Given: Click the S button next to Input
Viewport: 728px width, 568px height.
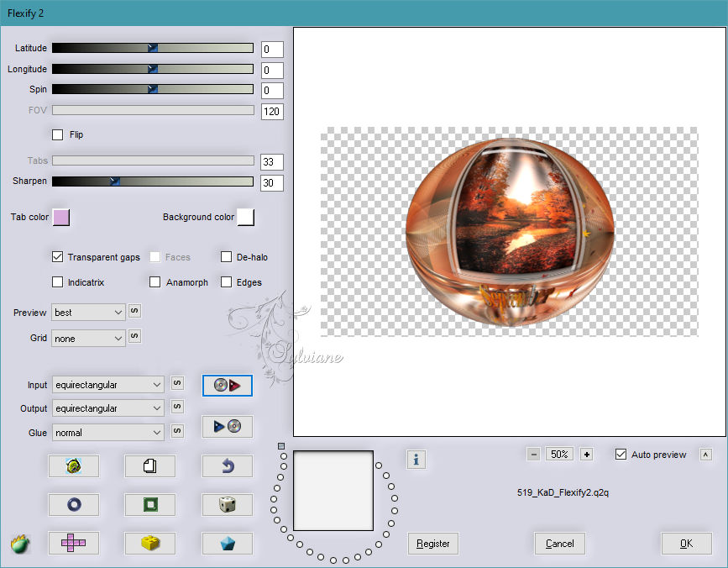Looking at the screenshot, I should pos(177,383).
